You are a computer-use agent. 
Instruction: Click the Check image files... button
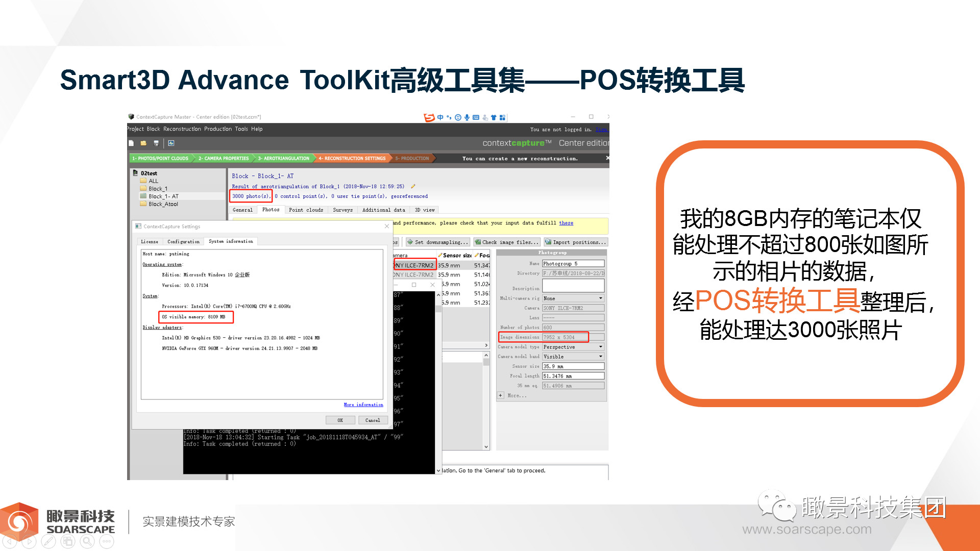pyautogui.click(x=506, y=242)
